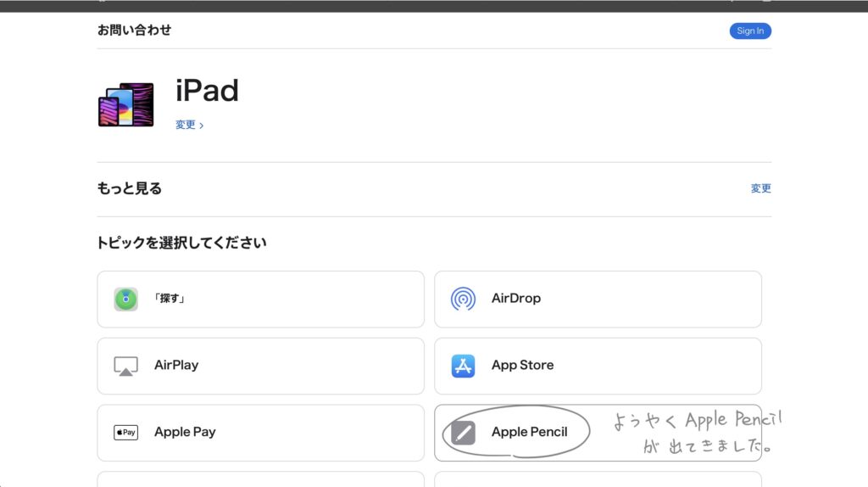Click the blue App Store icon
The height and width of the screenshot is (487, 868).
coord(463,367)
